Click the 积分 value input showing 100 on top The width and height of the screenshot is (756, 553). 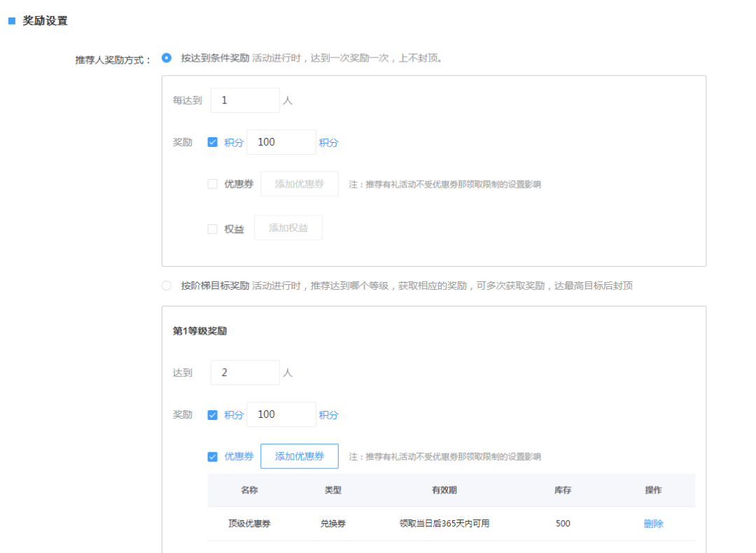pos(281,142)
